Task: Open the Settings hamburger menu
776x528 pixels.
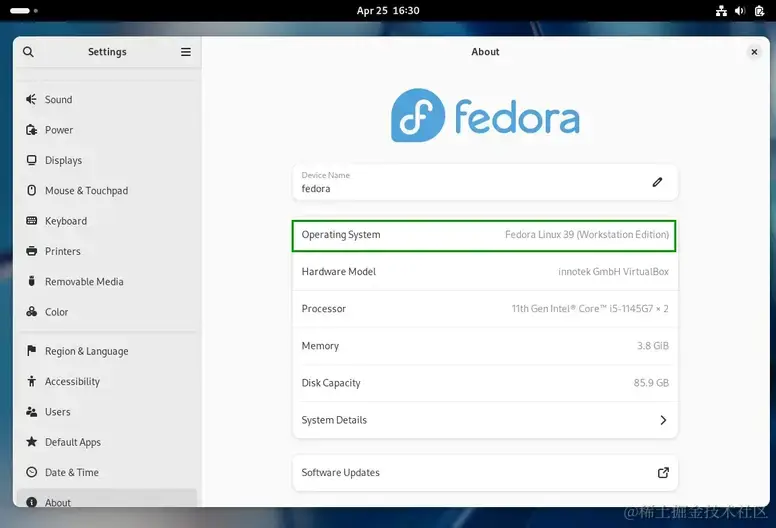Action: (186, 52)
